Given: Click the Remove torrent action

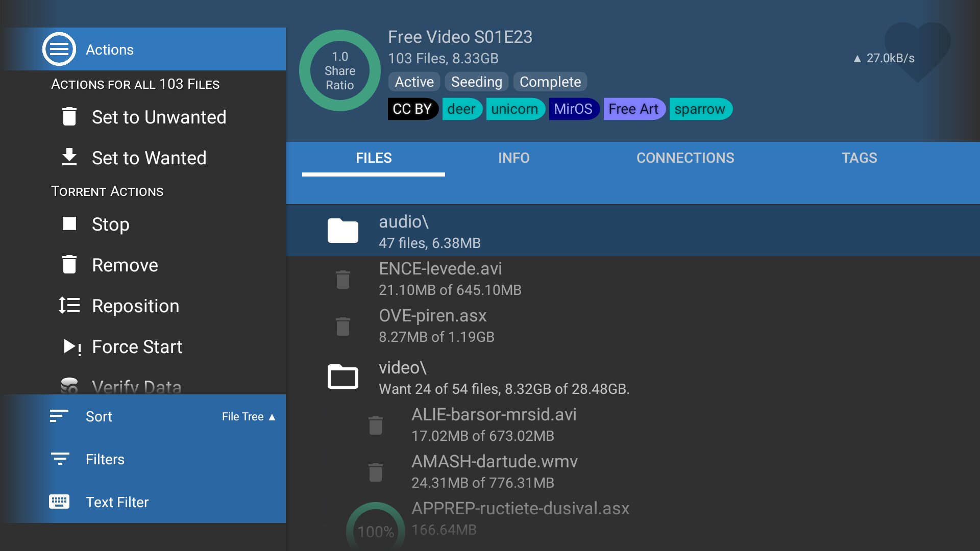Looking at the screenshot, I should coord(125,265).
